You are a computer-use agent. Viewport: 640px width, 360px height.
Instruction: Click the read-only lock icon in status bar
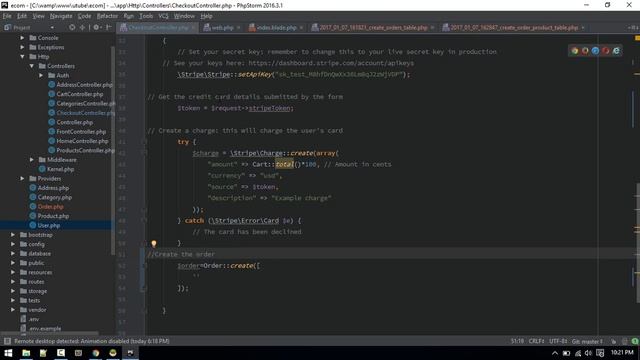coord(613,341)
